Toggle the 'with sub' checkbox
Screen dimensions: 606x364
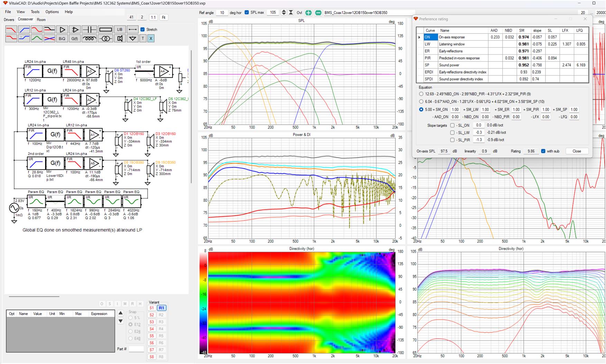(x=543, y=151)
